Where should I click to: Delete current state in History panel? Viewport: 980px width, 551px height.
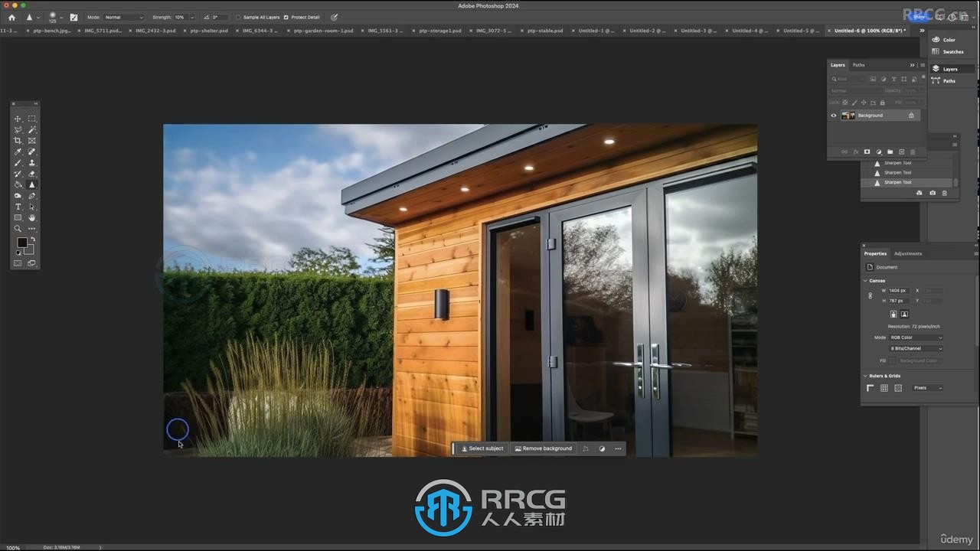(944, 193)
